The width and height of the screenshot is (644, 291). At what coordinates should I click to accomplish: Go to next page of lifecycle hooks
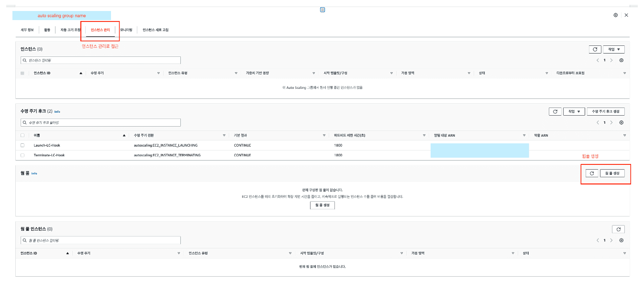[611, 122]
